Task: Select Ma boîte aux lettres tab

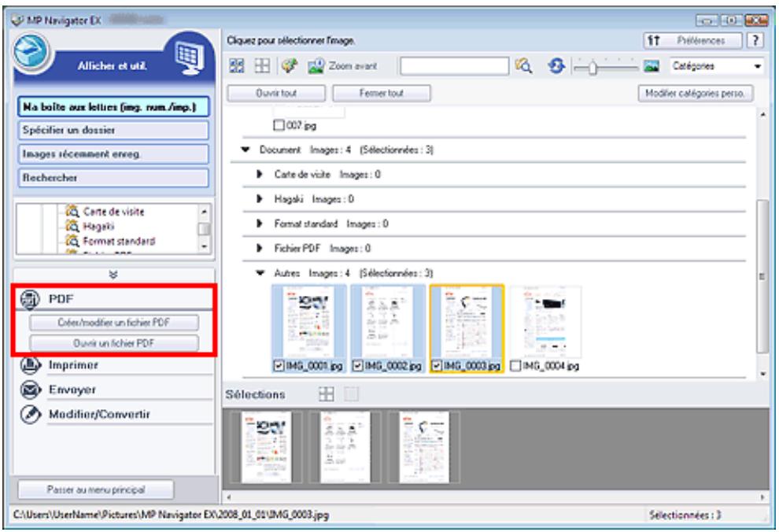Action: (113, 107)
